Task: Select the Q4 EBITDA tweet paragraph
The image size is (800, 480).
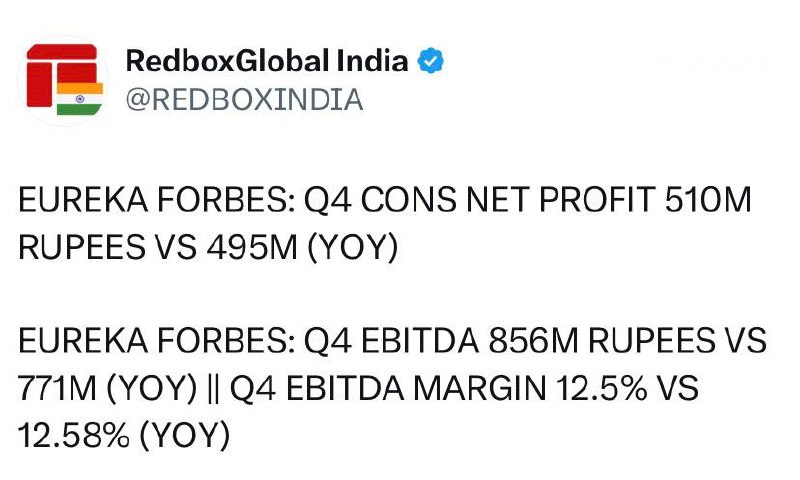Action: (x=392, y=388)
